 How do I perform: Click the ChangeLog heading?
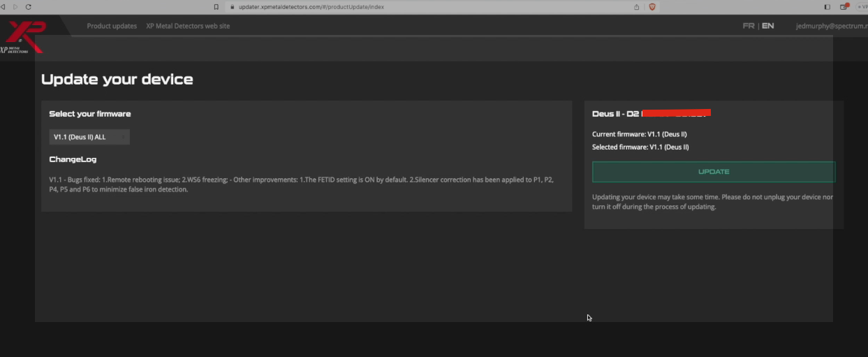[x=73, y=159]
